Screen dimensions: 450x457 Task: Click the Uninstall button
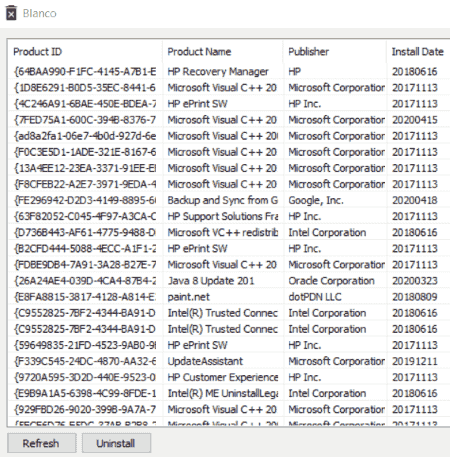[116, 443]
